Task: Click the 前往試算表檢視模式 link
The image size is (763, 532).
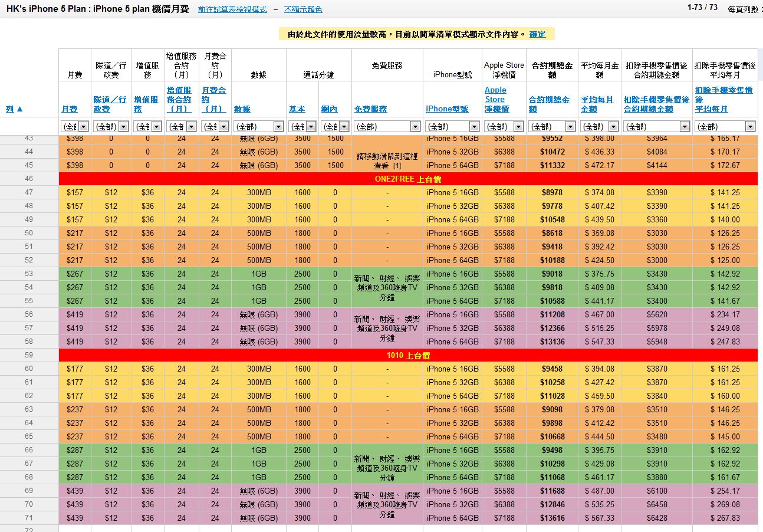Action: 232,9
